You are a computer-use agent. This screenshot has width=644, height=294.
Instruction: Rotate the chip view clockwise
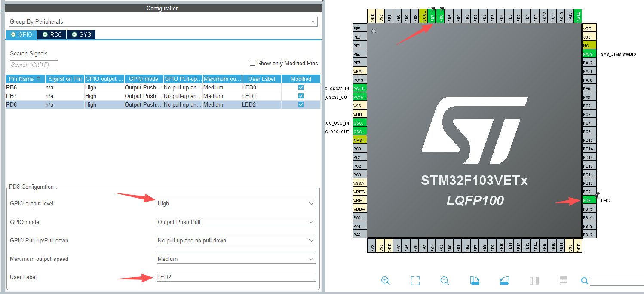[475, 281]
